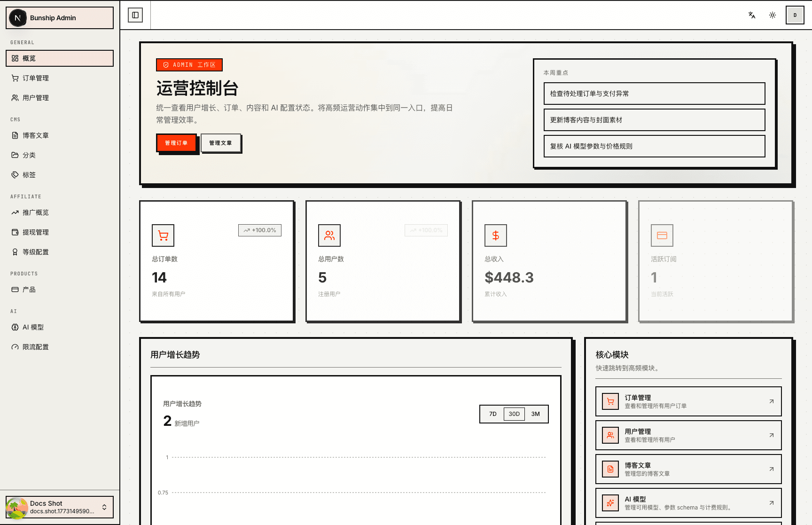812x525 pixels.
Task: Select the 标签 tag icon under CMS
Action: click(15, 174)
